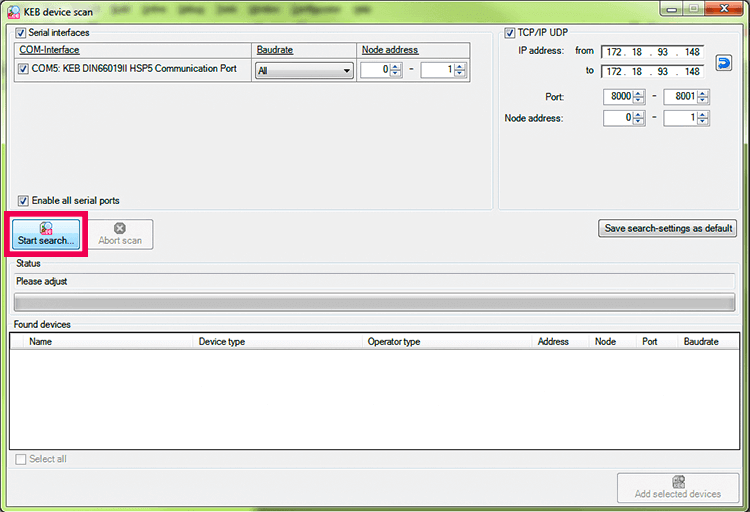This screenshot has height=512, width=750.
Task: Click the Add selected devices icon
Action: point(678,482)
